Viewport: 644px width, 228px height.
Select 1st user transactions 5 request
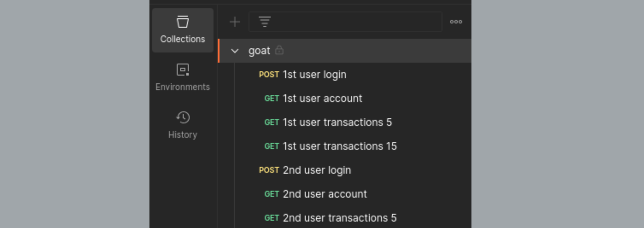click(337, 123)
